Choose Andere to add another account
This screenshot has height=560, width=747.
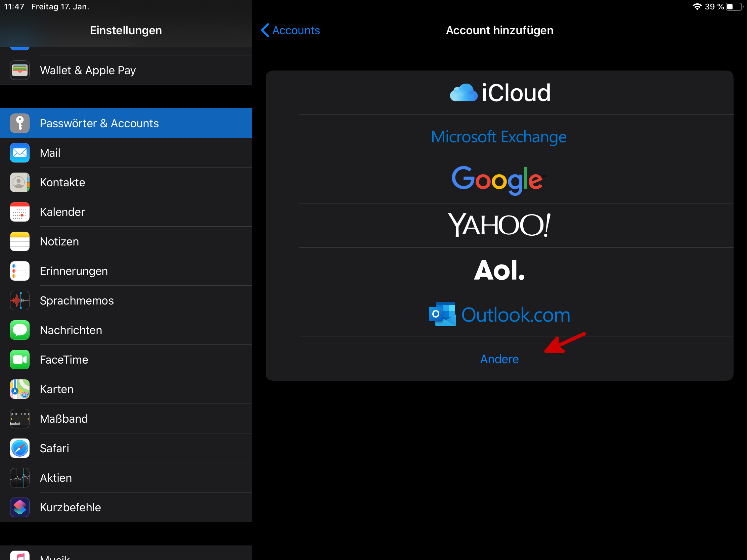(x=499, y=359)
